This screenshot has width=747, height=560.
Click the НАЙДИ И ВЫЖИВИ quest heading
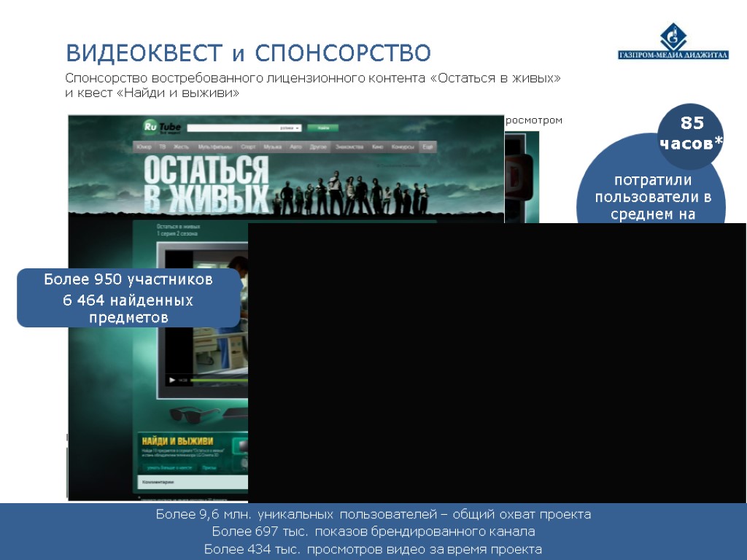pos(178,441)
